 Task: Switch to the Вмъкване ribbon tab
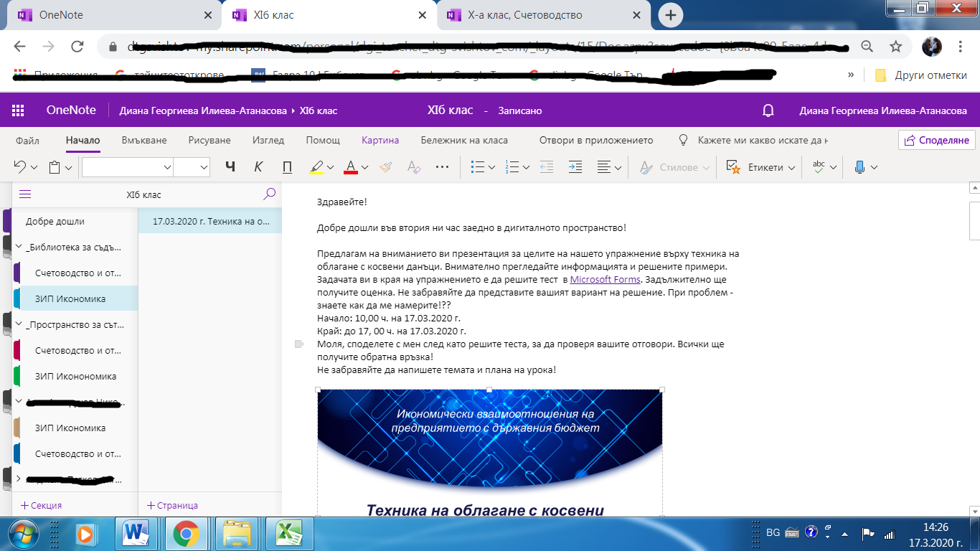pyautogui.click(x=144, y=141)
